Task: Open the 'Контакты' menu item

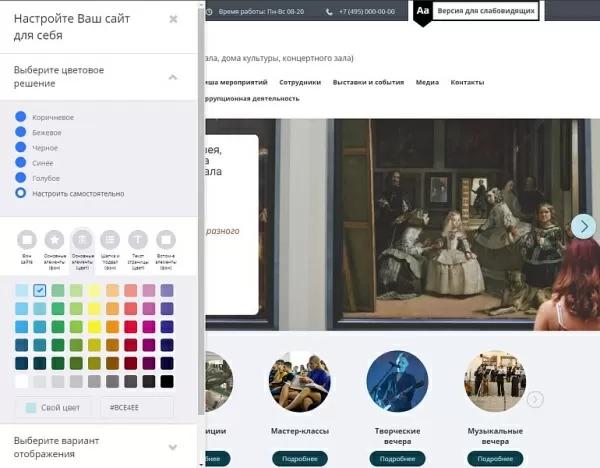Action: coord(467,82)
